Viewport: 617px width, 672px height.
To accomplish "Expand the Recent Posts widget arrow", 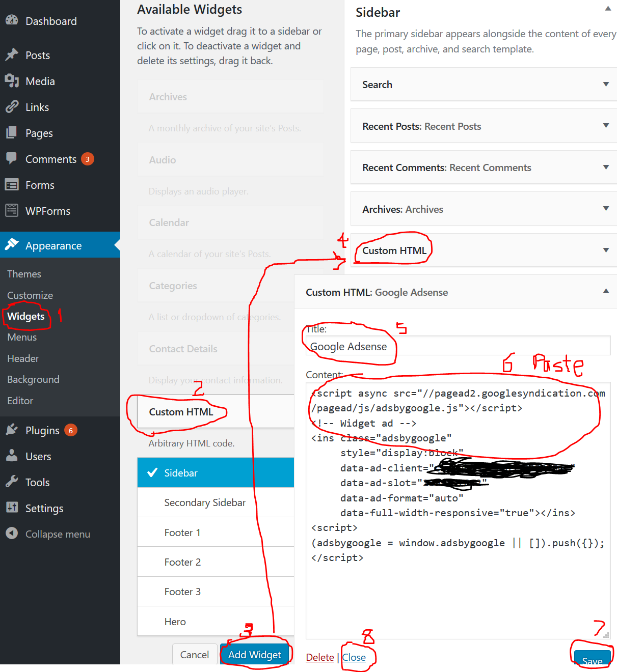I will [x=606, y=126].
